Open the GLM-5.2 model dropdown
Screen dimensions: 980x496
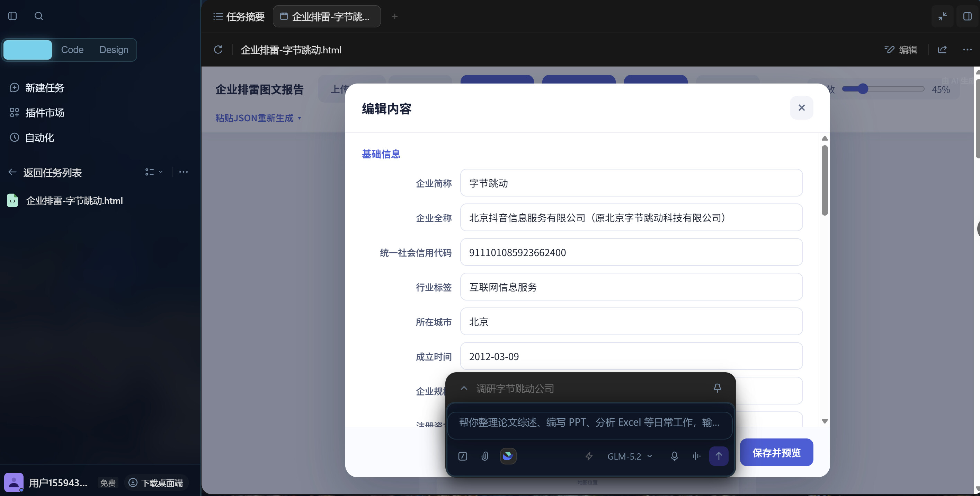click(630, 456)
